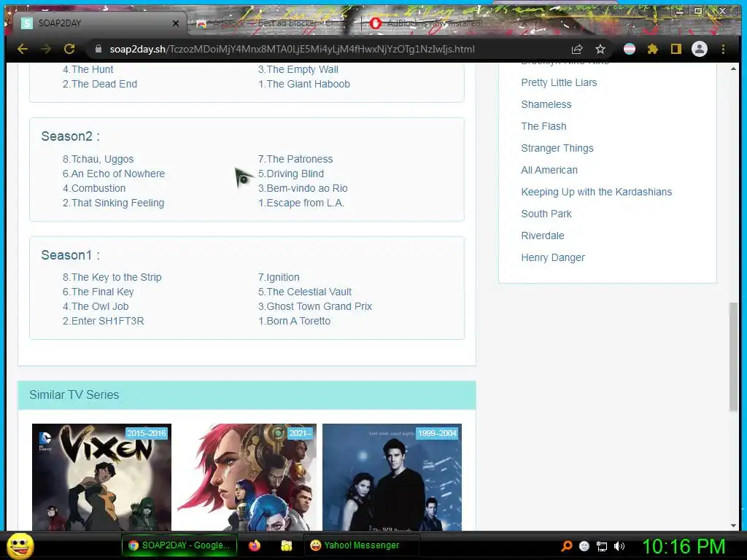
Task: Click the orange magnifier tray icon
Action: tap(567, 546)
